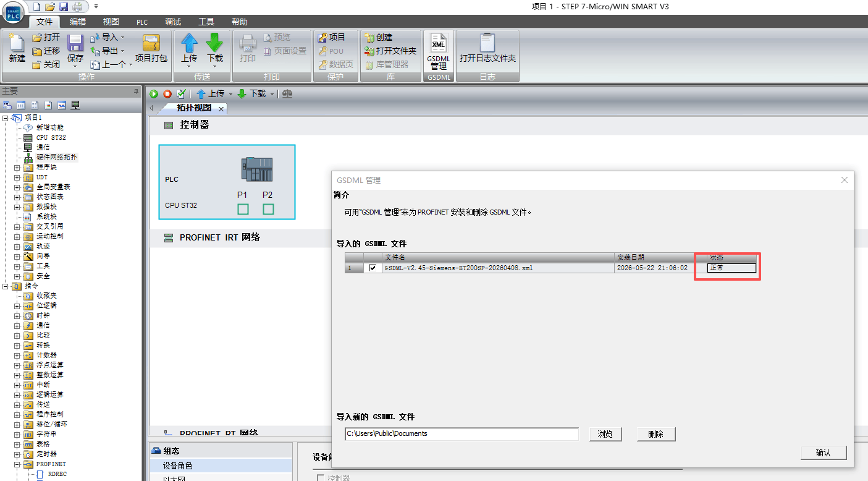Switch to the 视图 ribbon tab

click(x=111, y=22)
